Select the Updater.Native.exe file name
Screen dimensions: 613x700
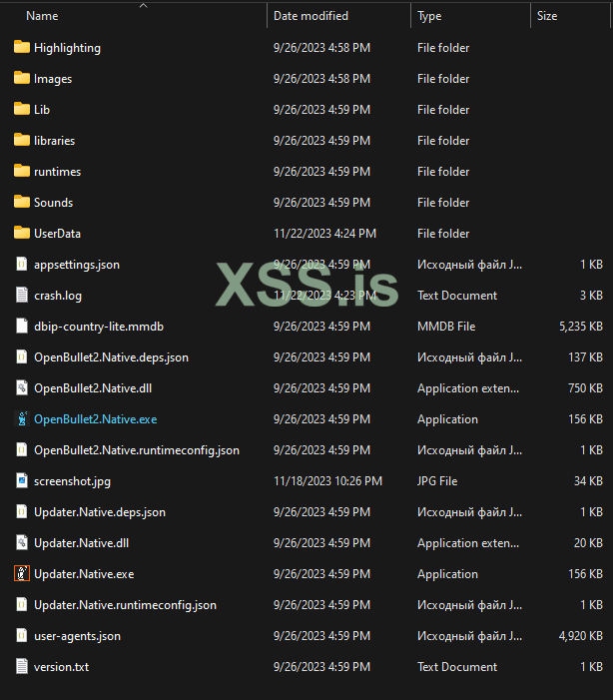click(84, 574)
